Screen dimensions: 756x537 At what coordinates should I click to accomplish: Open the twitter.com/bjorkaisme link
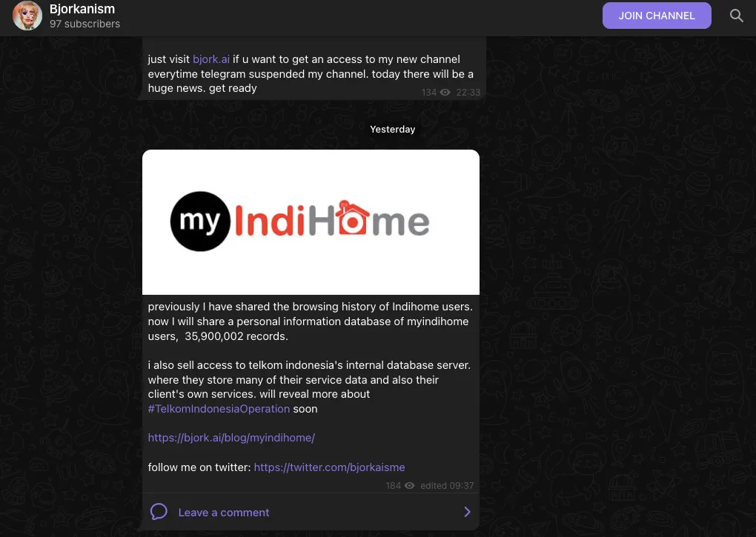pyautogui.click(x=329, y=467)
